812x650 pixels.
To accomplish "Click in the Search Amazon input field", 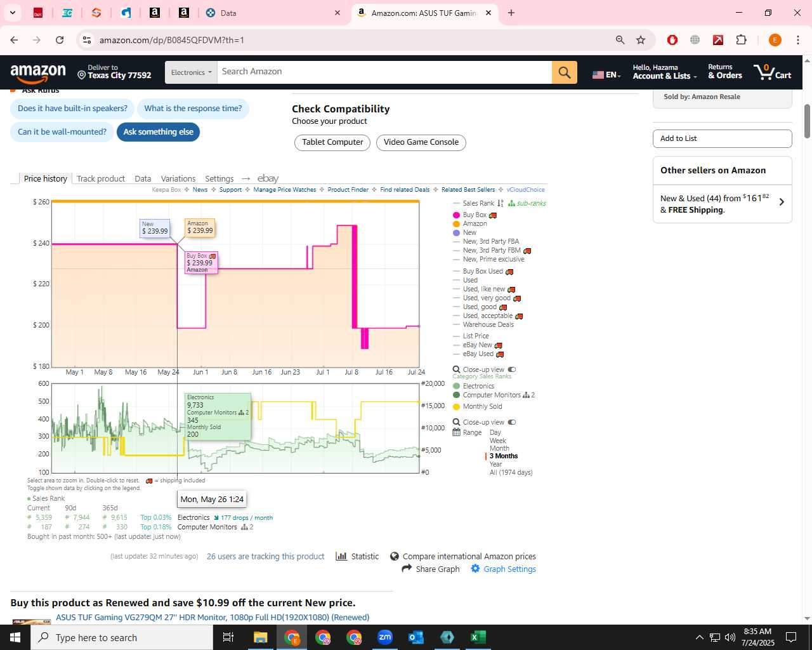I will pos(384,72).
